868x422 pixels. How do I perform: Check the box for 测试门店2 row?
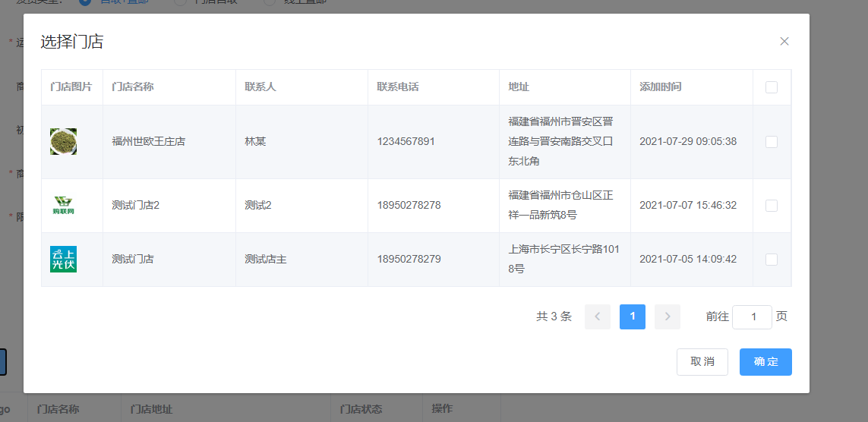click(771, 206)
